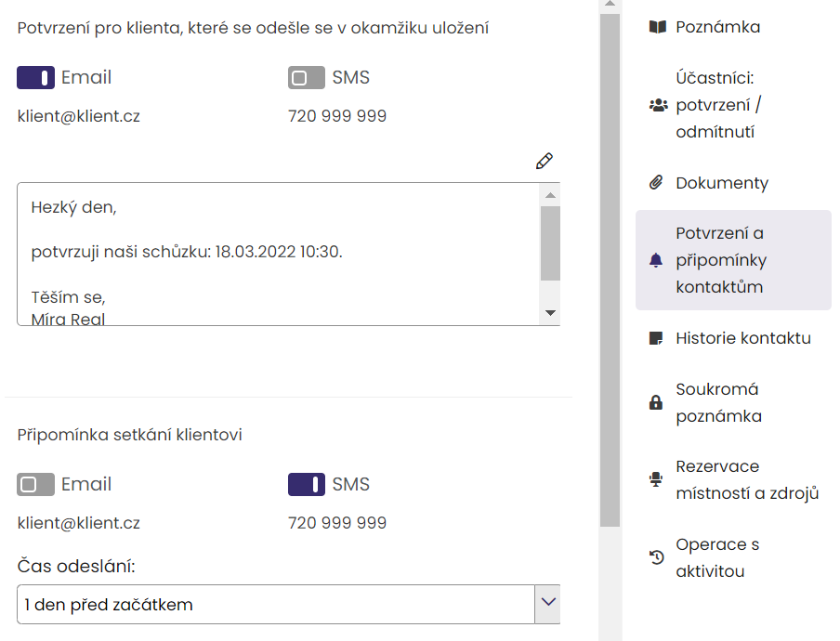
Task: Select the Historie kontaktu icon
Action: (x=657, y=338)
